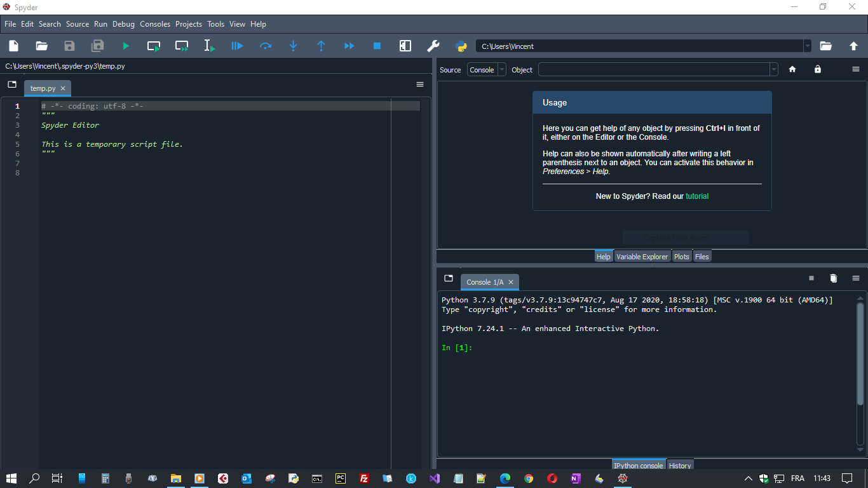Screen dimensions: 868x488
Task: Stop debugging with the blue square
Action: [x=377, y=46]
